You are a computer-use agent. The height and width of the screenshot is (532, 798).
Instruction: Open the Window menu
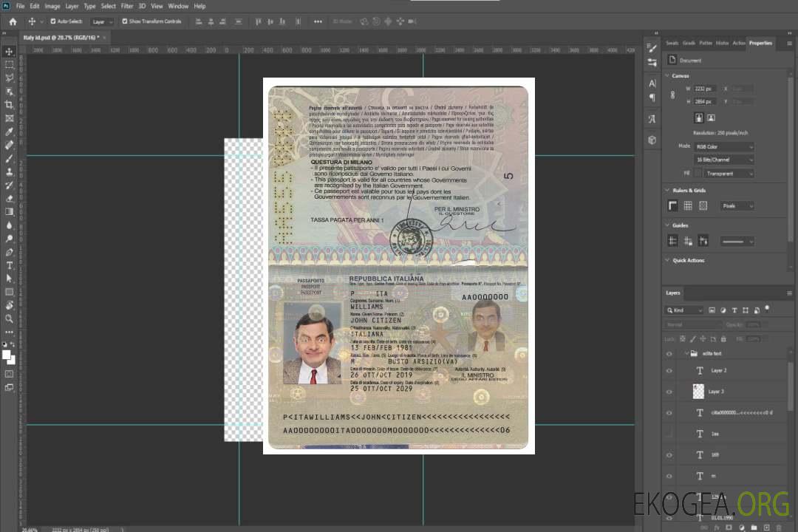(178, 6)
